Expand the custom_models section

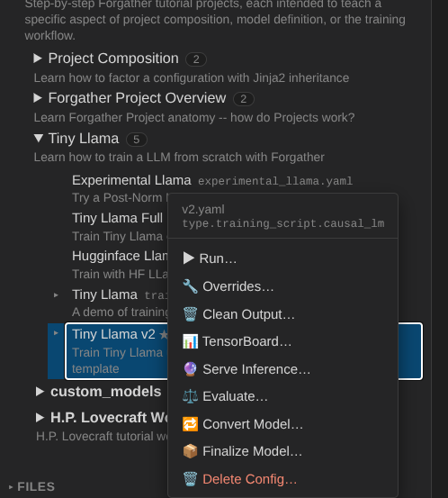(40, 391)
